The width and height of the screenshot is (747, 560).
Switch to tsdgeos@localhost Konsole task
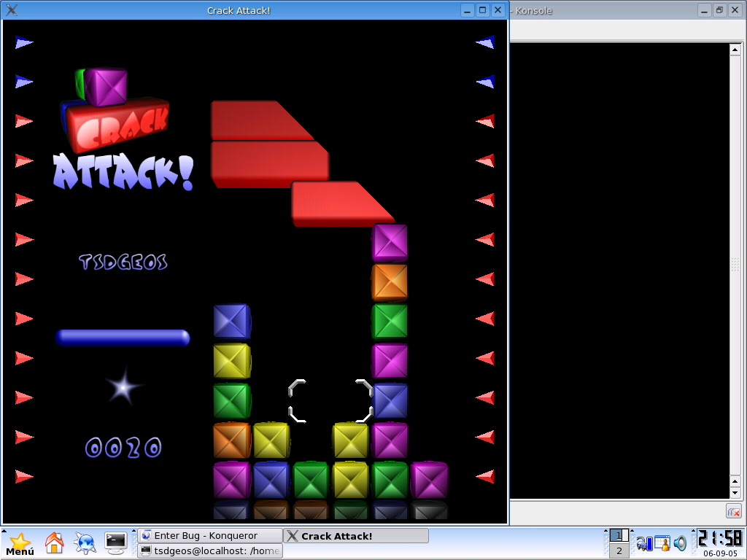pos(209,551)
